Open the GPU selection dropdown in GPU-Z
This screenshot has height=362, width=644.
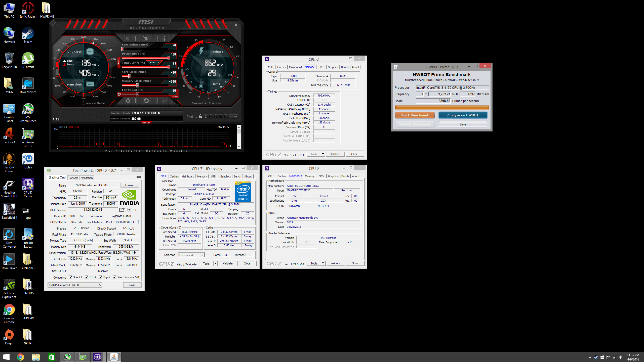pos(75,285)
